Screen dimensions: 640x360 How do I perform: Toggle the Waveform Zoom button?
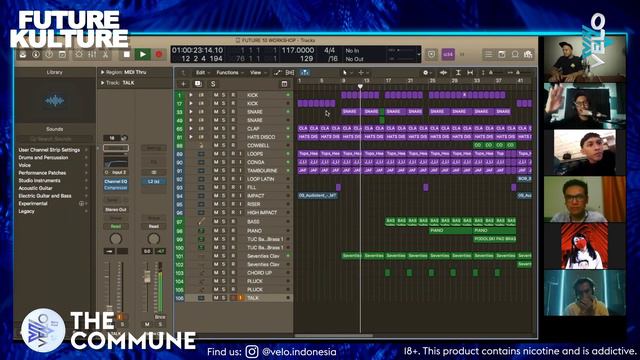point(444,73)
